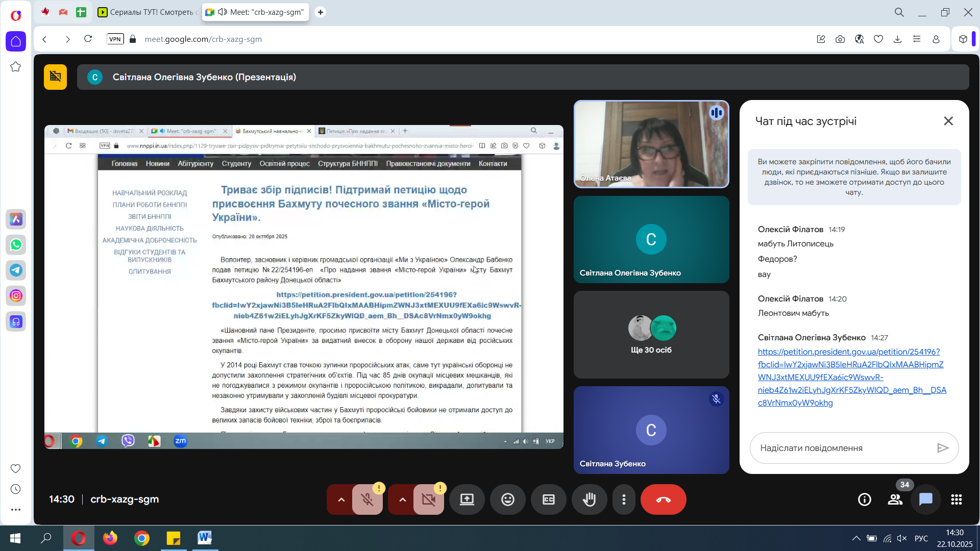Screen dimensions: 980x551
Task: Open the three-dot more options menu
Action: pyautogui.click(x=624, y=499)
